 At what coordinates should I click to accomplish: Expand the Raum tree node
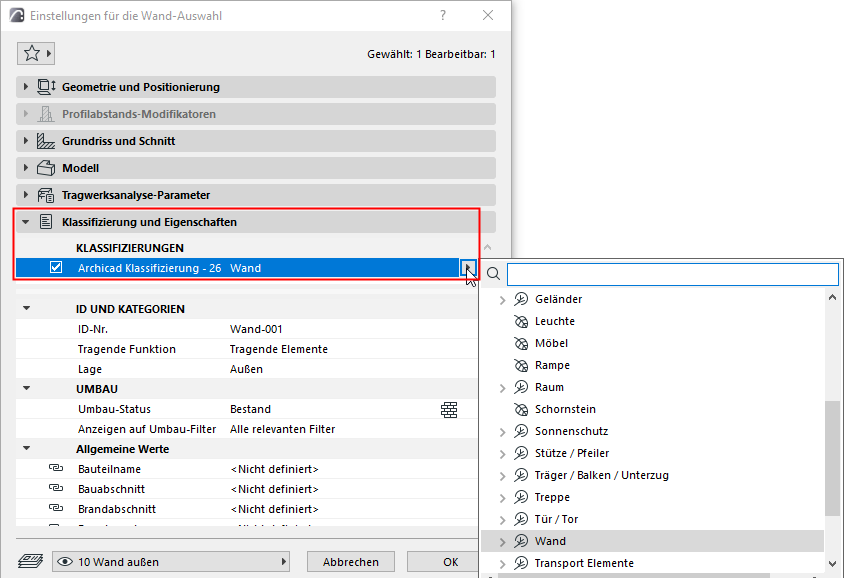[502, 388]
